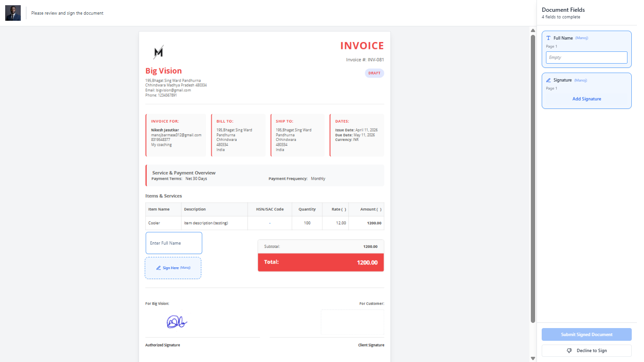Click Please review and sign the document
This screenshot has height=362, width=644.
point(67,13)
